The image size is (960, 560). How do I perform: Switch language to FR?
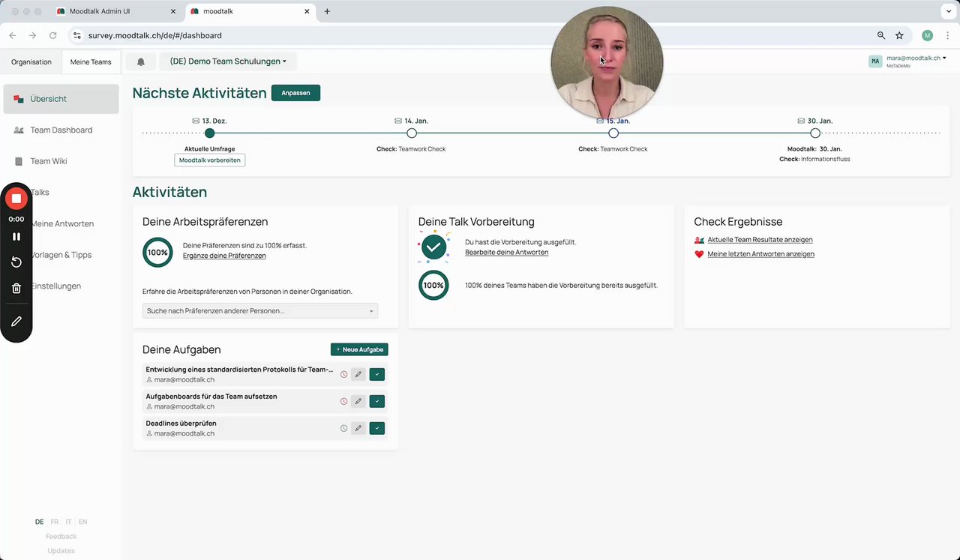click(x=55, y=522)
